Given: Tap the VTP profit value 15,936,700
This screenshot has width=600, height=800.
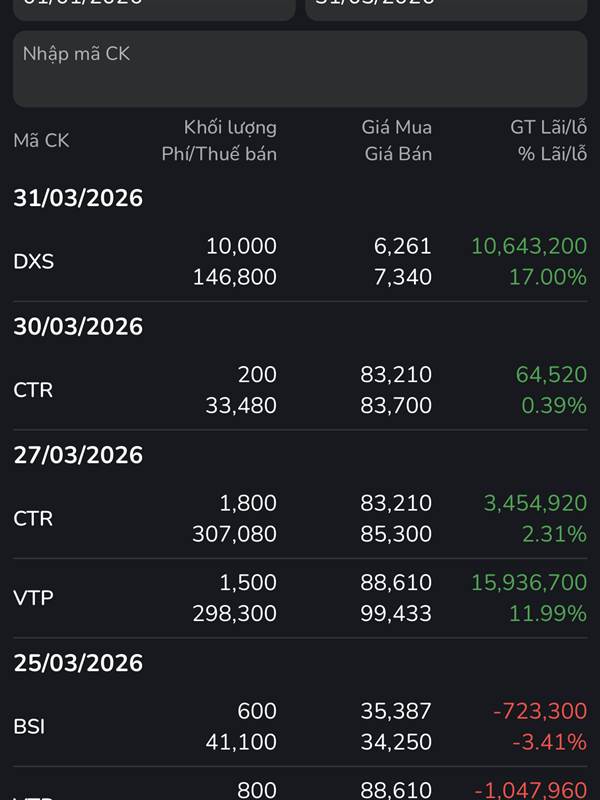Looking at the screenshot, I should [x=528, y=582].
